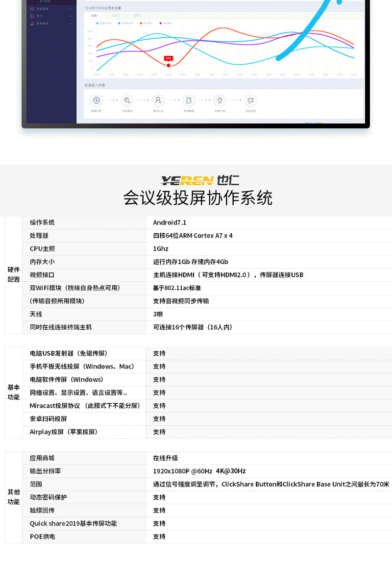
Task: Click the red 231 data point label
Action: point(169,58)
